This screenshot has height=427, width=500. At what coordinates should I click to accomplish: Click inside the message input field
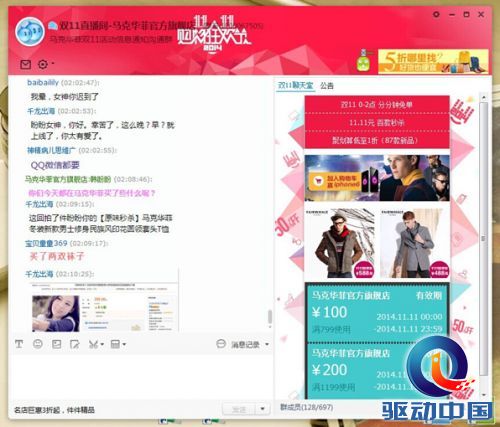pos(142,376)
